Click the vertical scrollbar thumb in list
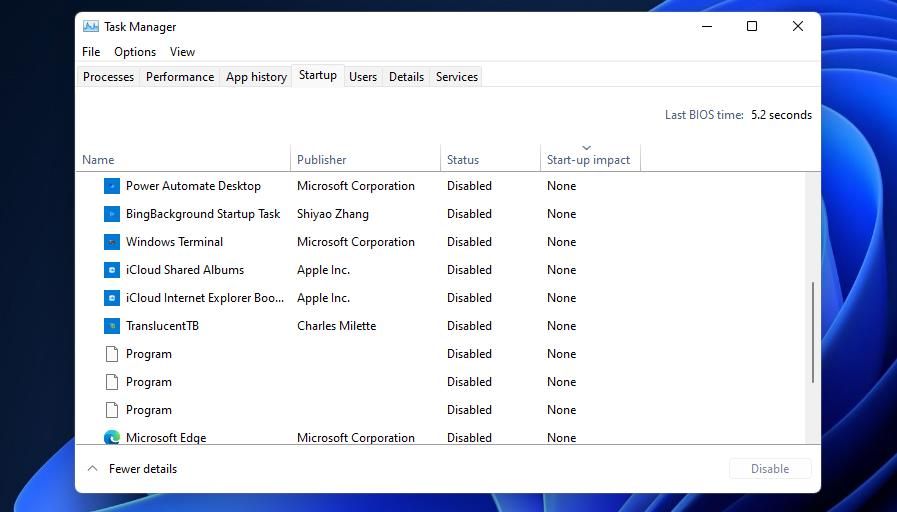Viewport: 897px width, 512px height. (812, 332)
